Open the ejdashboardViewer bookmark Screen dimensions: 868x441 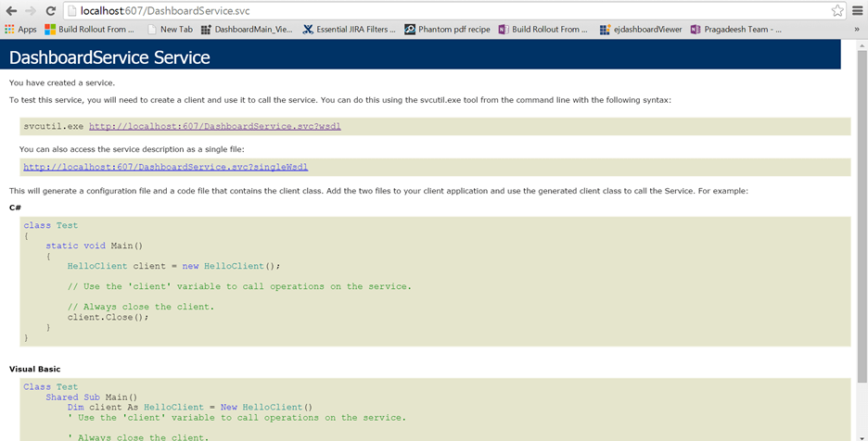(x=641, y=30)
